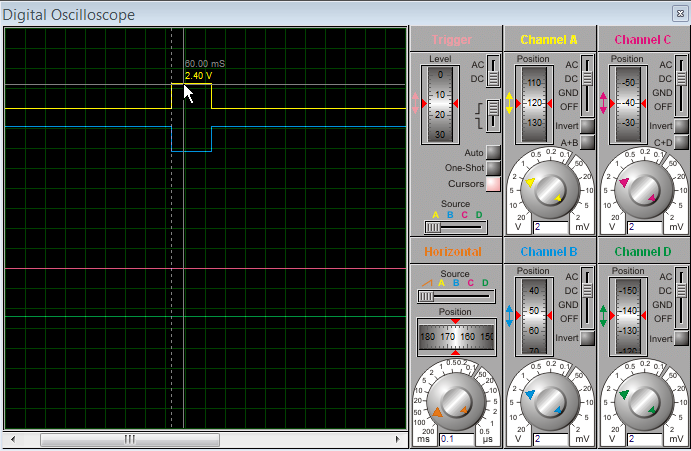Click the Horizontal timebase knob

(456, 402)
